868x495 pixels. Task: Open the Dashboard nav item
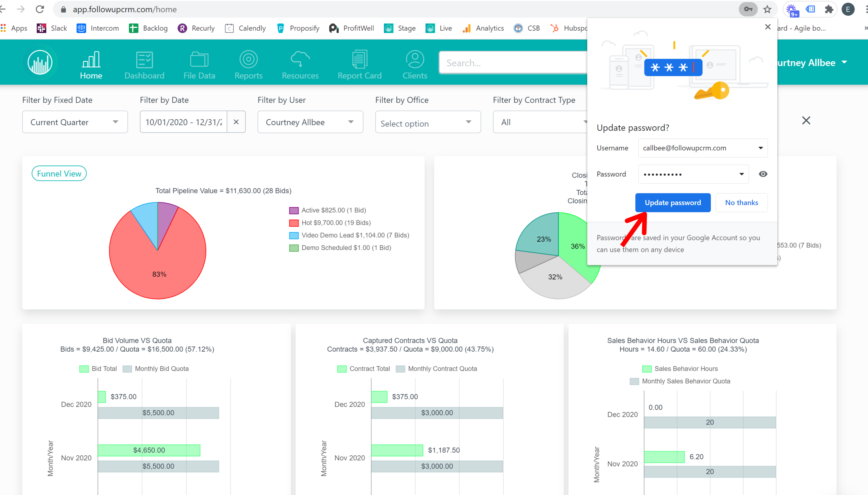coord(145,65)
